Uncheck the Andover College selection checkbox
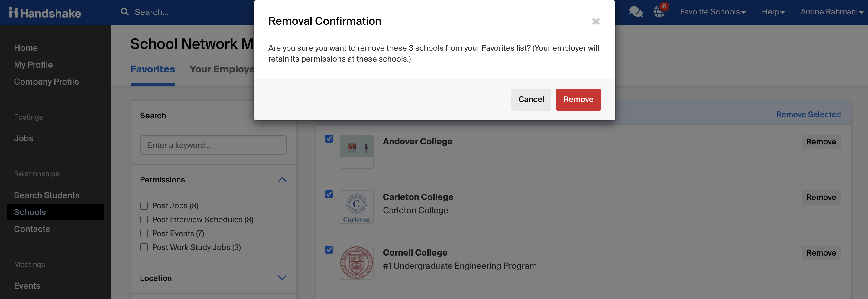 [329, 138]
